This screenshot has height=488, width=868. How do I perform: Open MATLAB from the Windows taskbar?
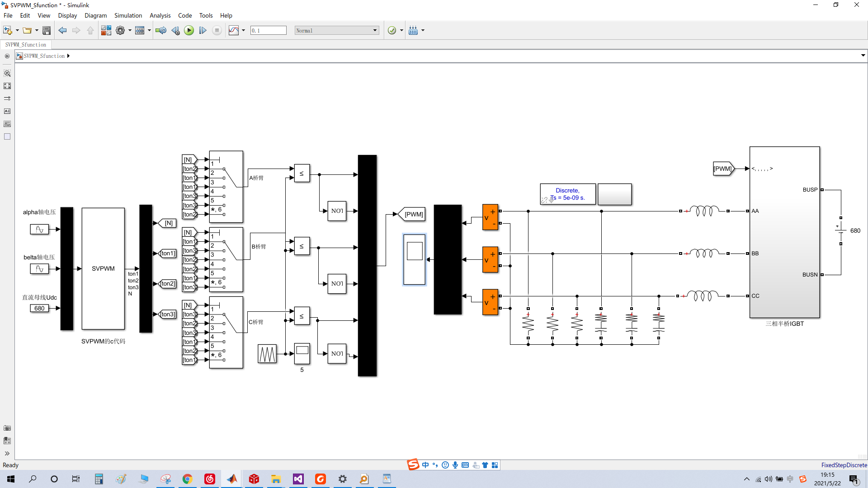coord(232,479)
